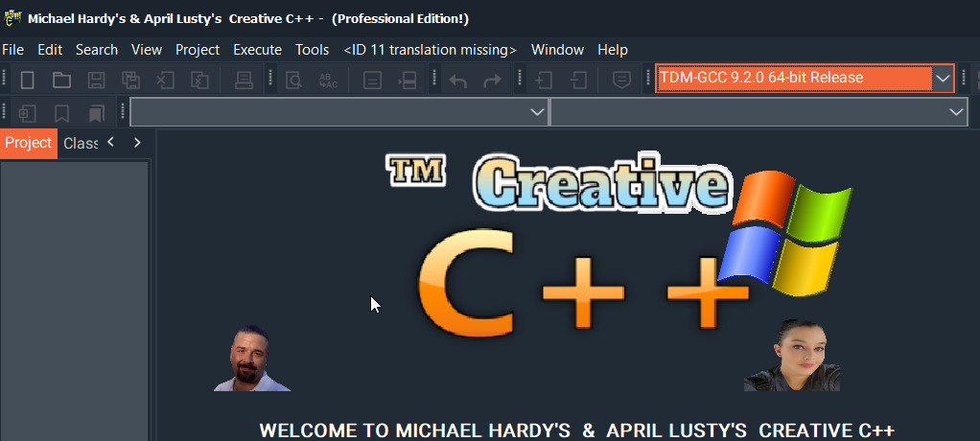Switch to the Class browser tab
The width and height of the screenshot is (980, 441).
point(80,143)
